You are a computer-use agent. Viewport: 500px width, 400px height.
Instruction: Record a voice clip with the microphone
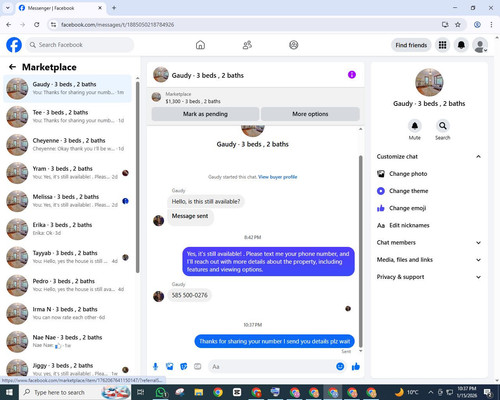click(x=155, y=367)
